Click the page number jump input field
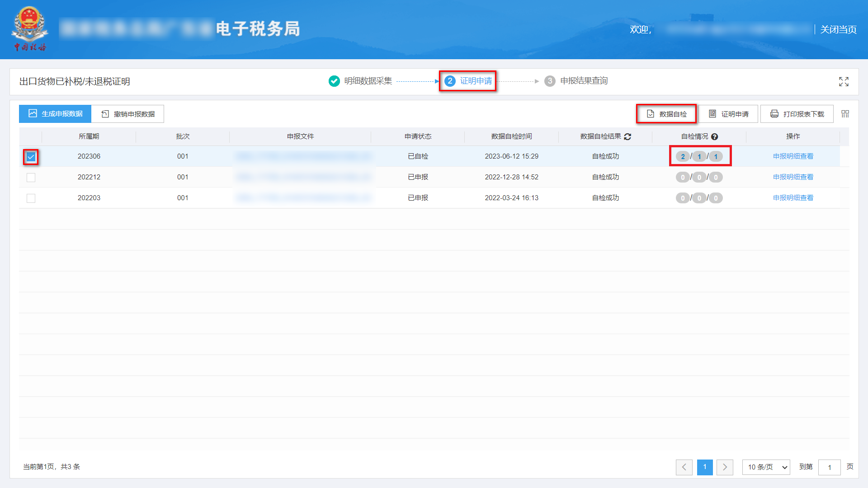Image resolution: width=868 pixels, height=488 pixels. pos(829,467)
